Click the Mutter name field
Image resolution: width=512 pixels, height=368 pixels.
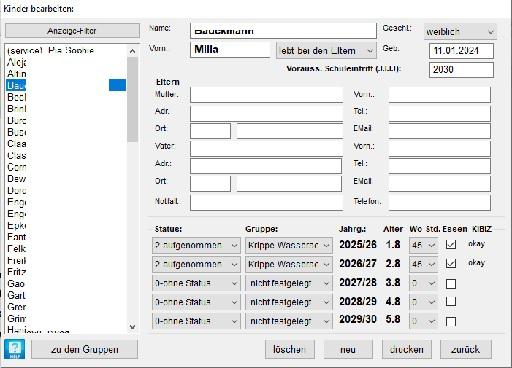click(x=266, y=95)
